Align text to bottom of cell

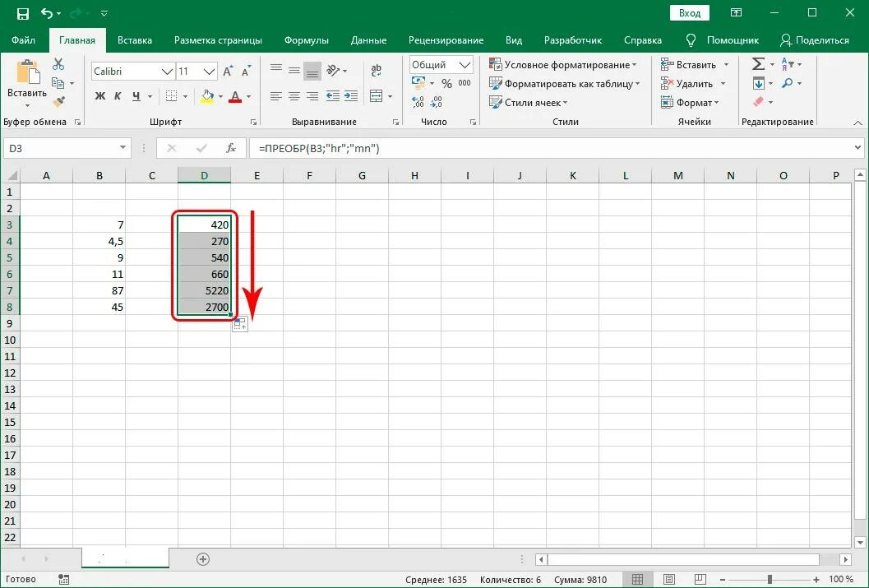coord(312,71)
